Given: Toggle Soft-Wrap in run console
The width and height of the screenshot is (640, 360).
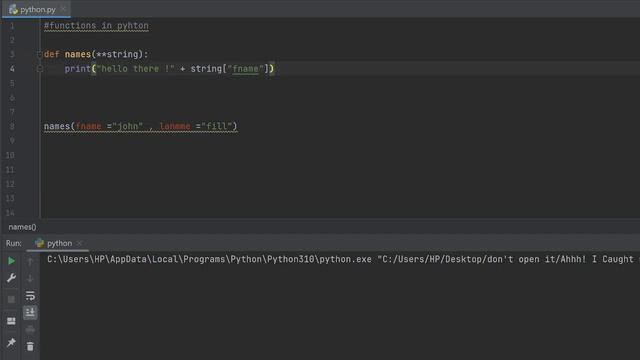Looking at the screenshot, I should [x=30, y=296].
